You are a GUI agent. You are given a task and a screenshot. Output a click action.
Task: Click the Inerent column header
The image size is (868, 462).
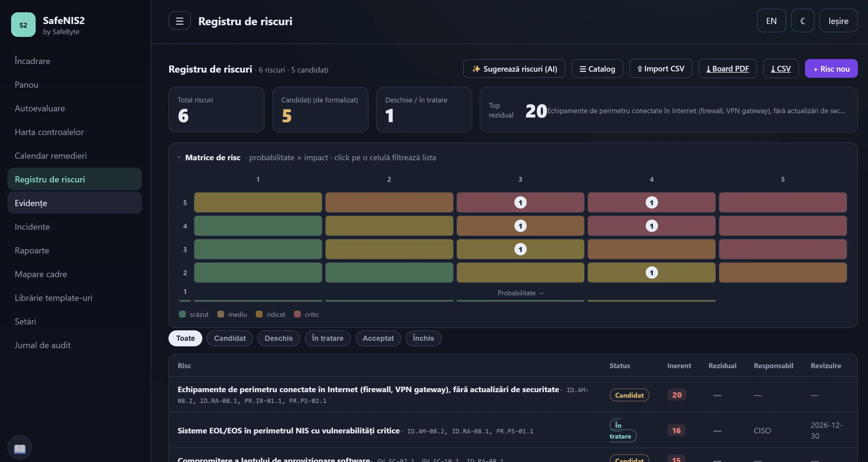coord(679,366)
